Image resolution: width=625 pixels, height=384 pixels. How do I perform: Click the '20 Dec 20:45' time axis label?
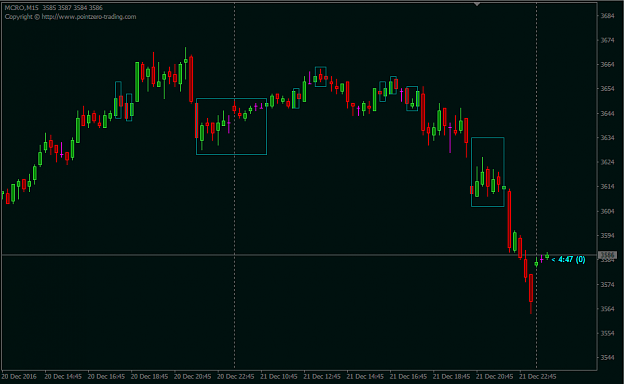pos(193,376)
